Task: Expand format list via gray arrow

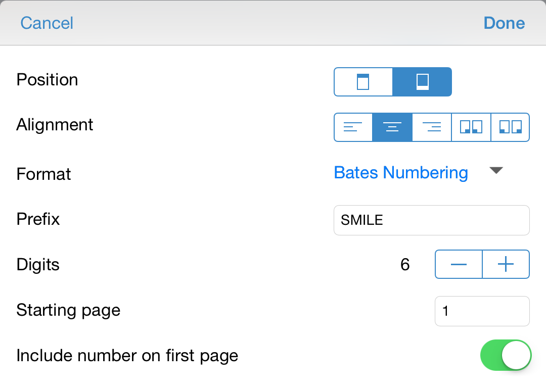Action: point(496,170)
